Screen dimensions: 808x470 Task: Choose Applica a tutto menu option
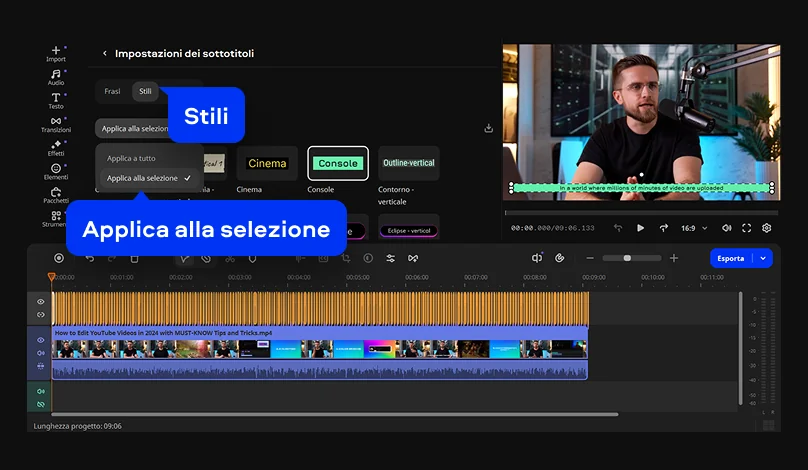point(131,158)
